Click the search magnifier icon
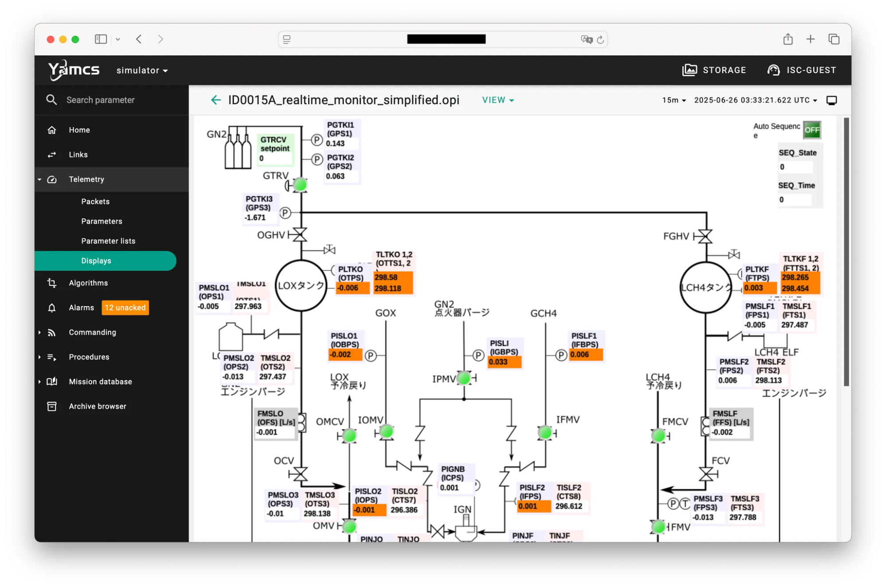The image size is (886, 588). [51, 100]
